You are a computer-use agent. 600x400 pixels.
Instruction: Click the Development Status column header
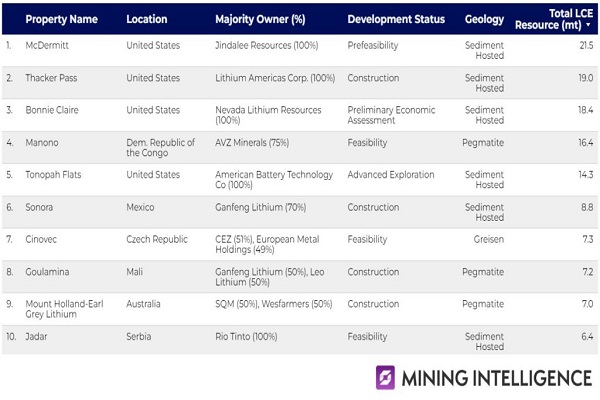click(397, 19)
